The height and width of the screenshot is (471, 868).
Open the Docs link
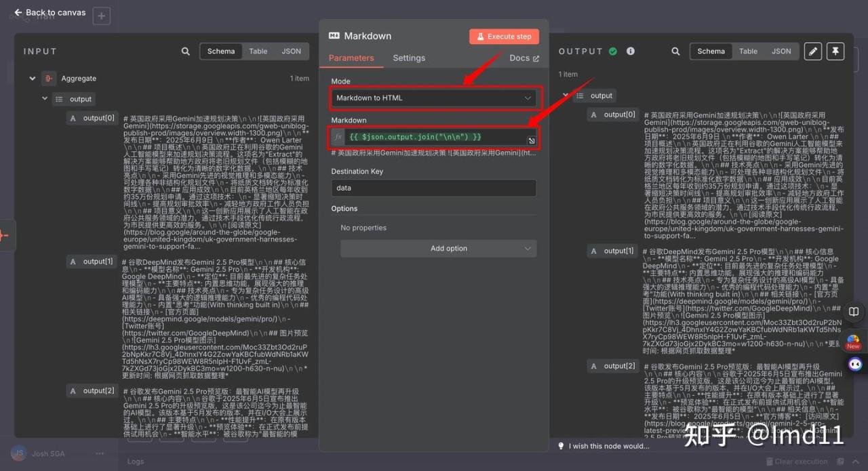click(x=524, y=58)
